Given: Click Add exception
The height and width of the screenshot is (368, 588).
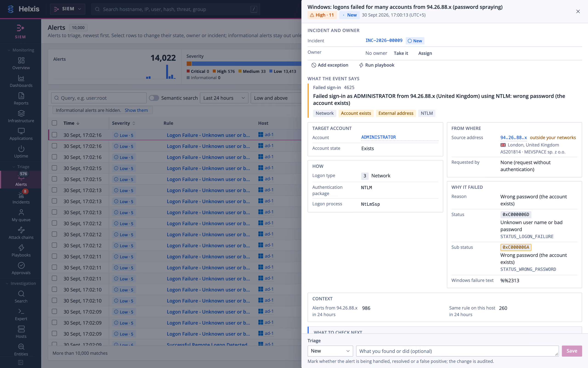Looking at the screenshot, I should (x=330, y=65).
